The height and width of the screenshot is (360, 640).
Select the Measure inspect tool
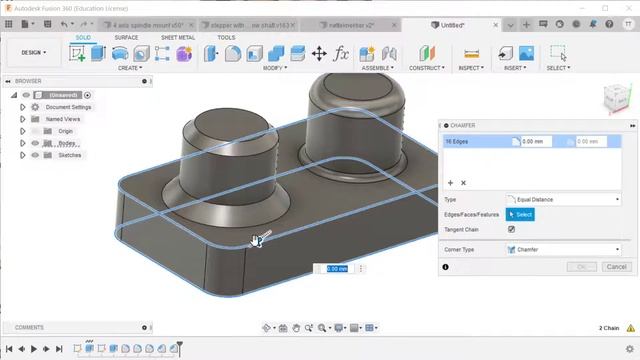(471, 53)
